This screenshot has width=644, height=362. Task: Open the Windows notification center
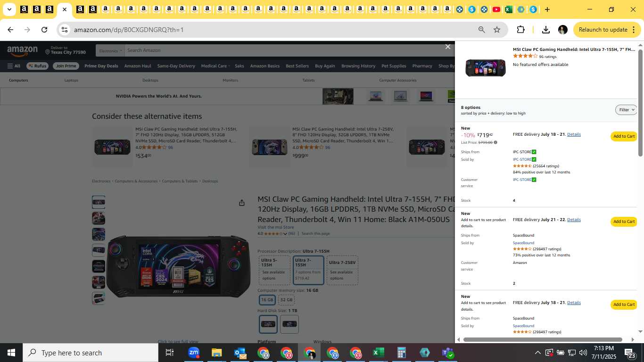click(x=631, y=353)
